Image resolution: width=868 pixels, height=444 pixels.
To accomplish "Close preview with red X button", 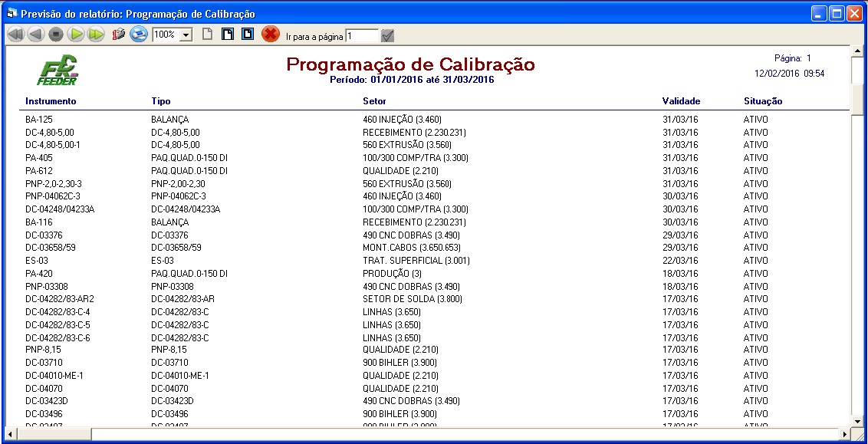I will pyautogui.click(x=270, y=35).
